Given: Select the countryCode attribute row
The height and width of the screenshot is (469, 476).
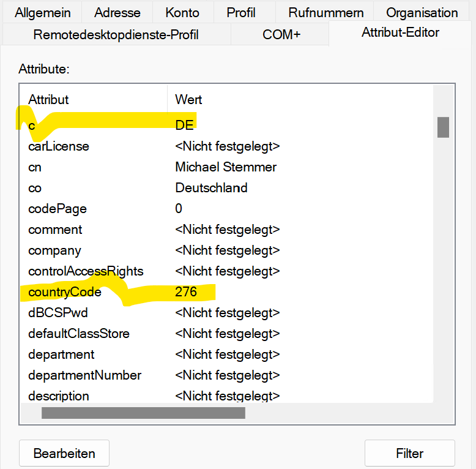Looking at the screenshot, I should 64,292.
